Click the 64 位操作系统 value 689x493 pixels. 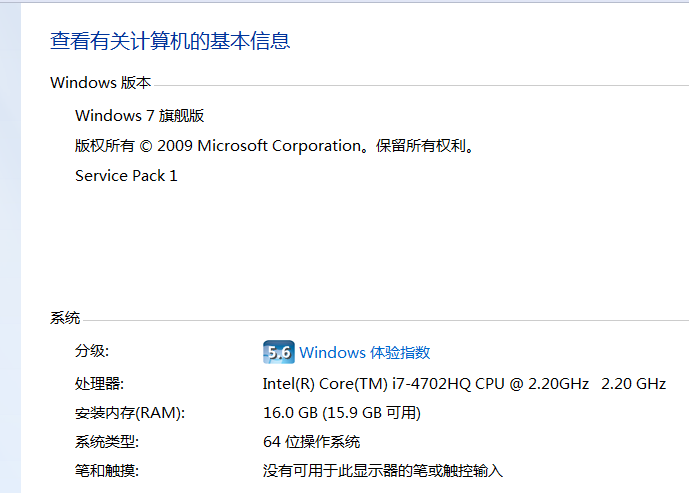[311, 442]
